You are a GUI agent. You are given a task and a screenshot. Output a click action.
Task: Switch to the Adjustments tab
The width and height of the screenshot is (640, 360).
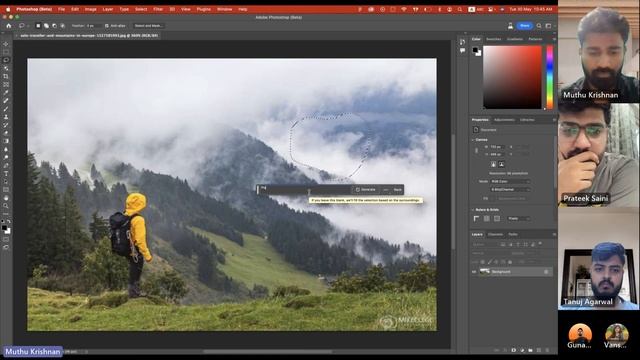click(x=504, y=120)
